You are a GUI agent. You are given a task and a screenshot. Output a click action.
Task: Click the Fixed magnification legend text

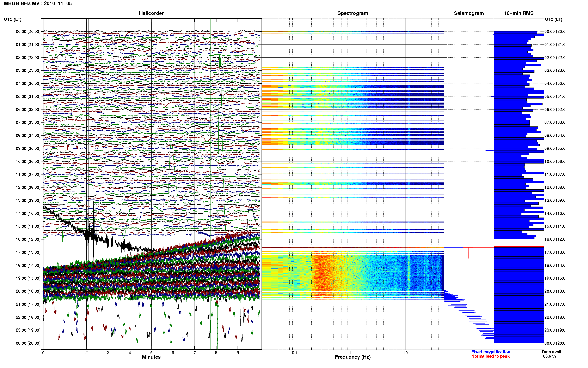[491, 352]
